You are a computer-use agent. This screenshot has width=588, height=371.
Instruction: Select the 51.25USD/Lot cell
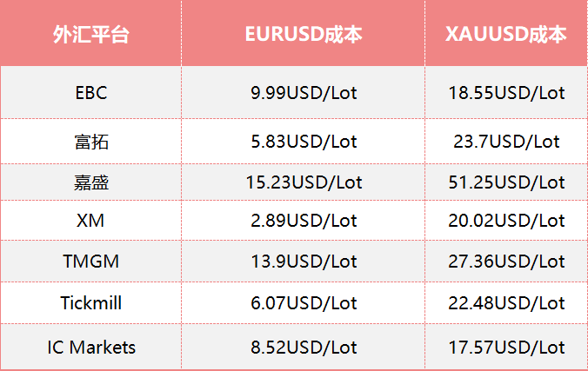[x=506, y=182]
